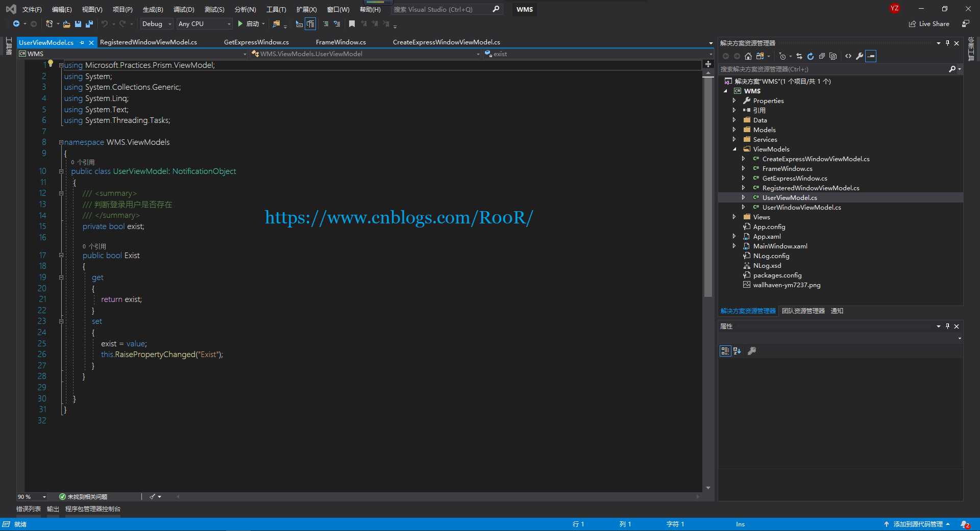Open Live Share
Screen dimensions: 980x531
[x=929, y=24]
